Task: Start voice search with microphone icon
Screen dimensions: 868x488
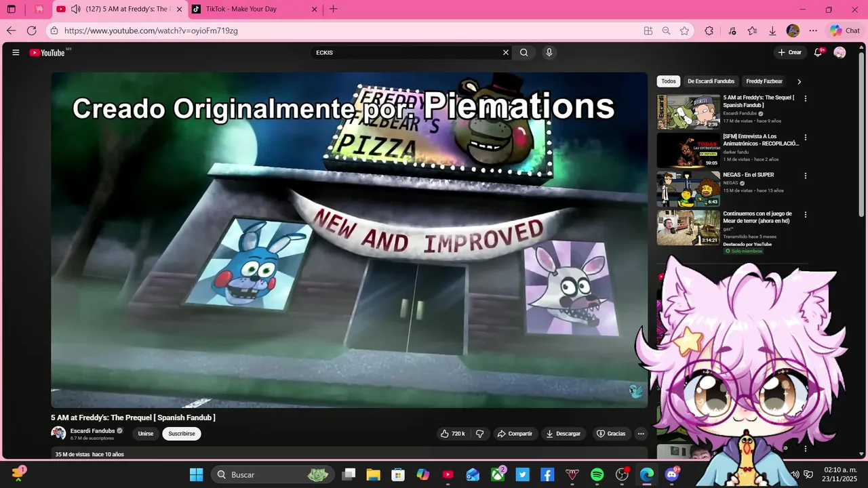Action: tap(549, 52)
